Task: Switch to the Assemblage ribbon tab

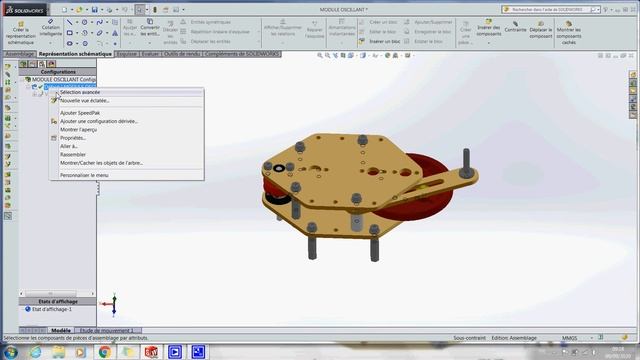Action: 19,54
